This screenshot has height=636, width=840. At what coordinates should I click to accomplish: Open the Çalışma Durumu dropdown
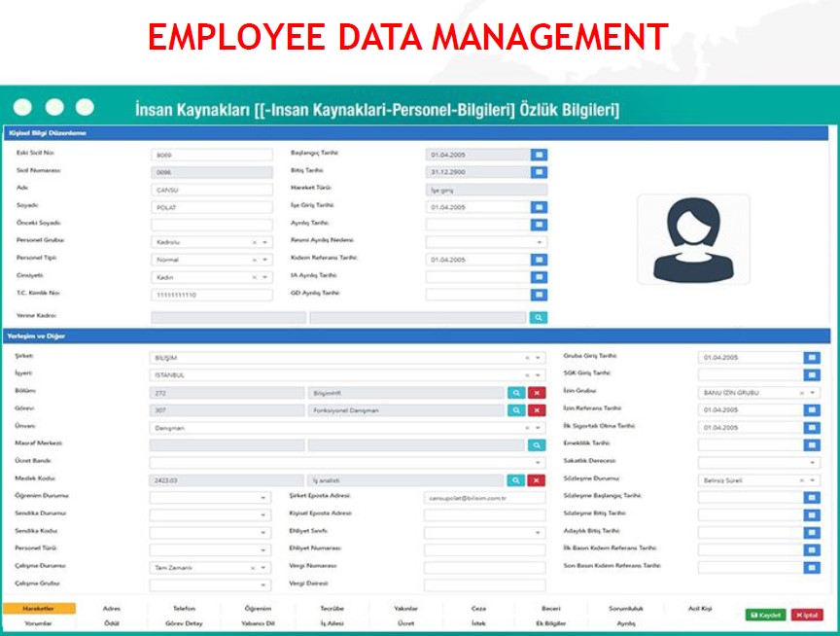[x=263, y=567]
